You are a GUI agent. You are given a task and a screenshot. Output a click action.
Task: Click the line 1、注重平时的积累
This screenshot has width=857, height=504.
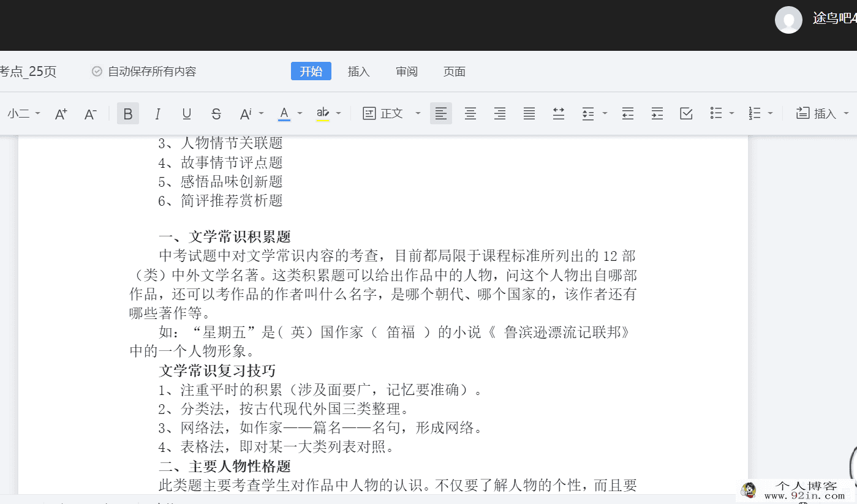[x=320, y=389]
